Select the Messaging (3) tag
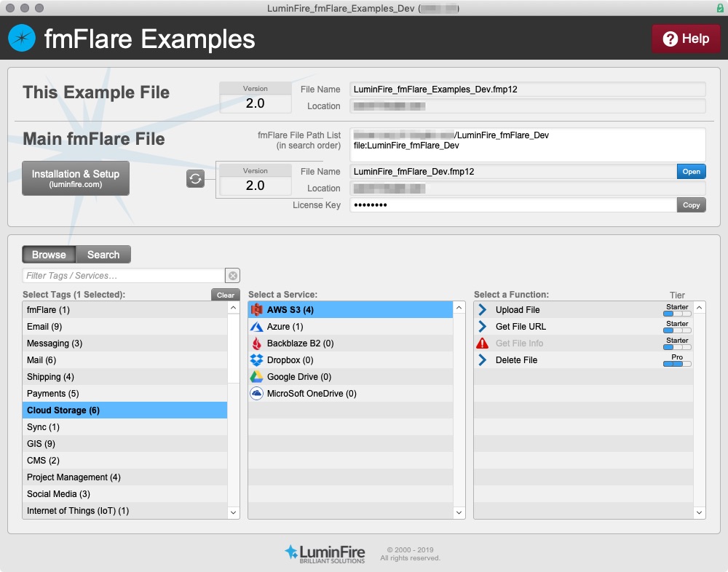The width and height of the screenshot is (728, 572). tap(125, 343)
